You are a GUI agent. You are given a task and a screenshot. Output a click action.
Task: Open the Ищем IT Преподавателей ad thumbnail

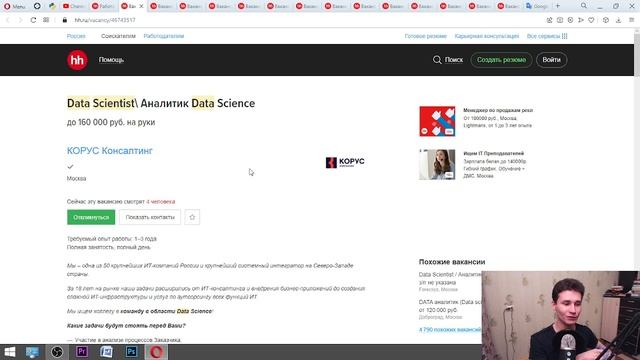click(x=437, y=164)
